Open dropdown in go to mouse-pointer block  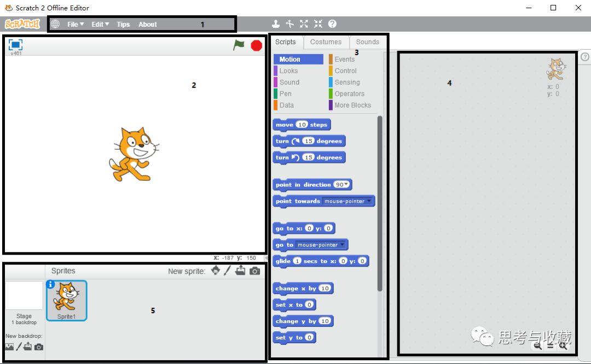(x=342, y=245)
